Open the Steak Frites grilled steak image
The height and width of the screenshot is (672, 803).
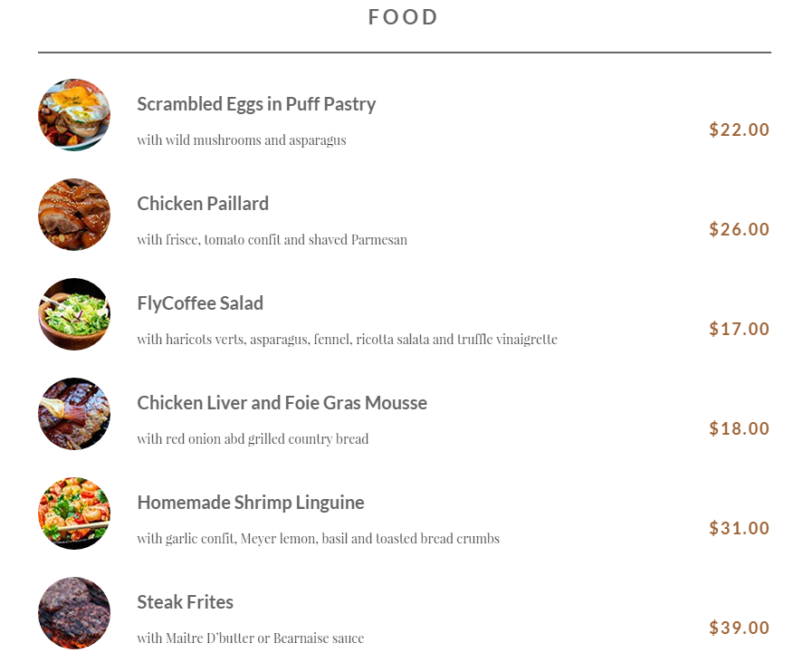point(74,613)
